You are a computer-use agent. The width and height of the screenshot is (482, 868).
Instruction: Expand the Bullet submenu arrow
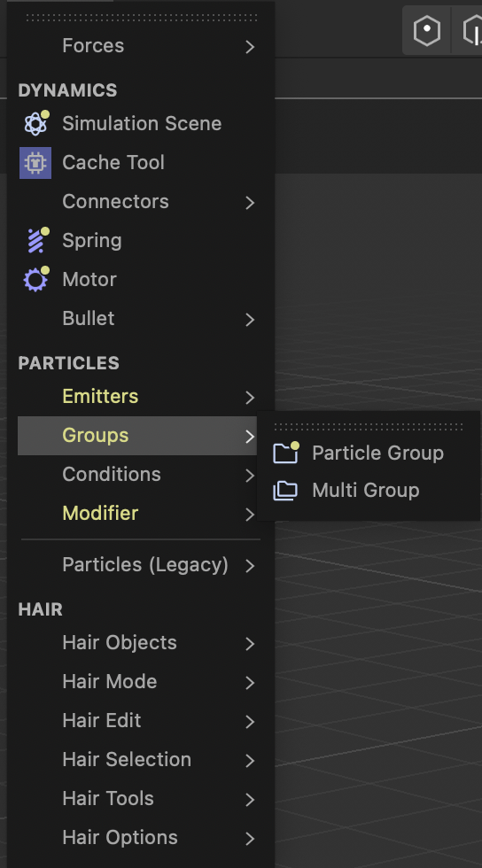pyautogui.click(x=251, y=320)
